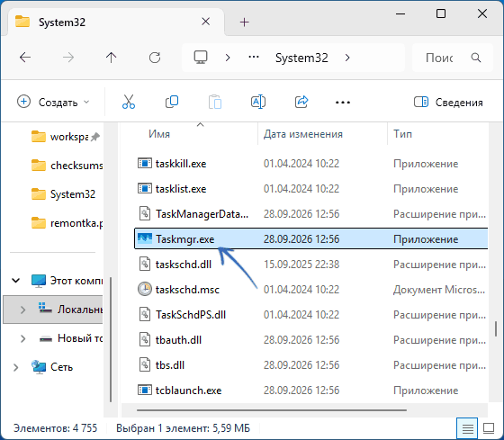The width and height of the screenshot is (504, 440).
Task: Expand the Сеть tree node
Action: click(15, 367)
